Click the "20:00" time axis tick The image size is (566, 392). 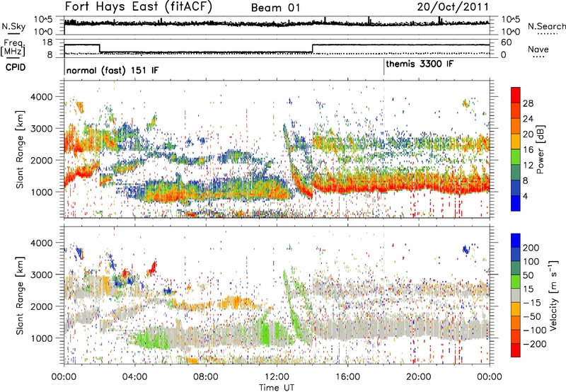418,377
